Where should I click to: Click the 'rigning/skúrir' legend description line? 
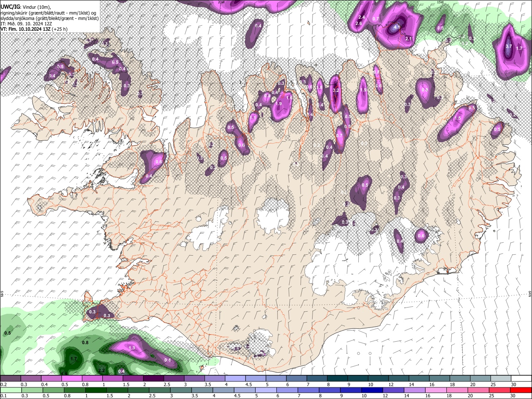(x=48, y=13)
